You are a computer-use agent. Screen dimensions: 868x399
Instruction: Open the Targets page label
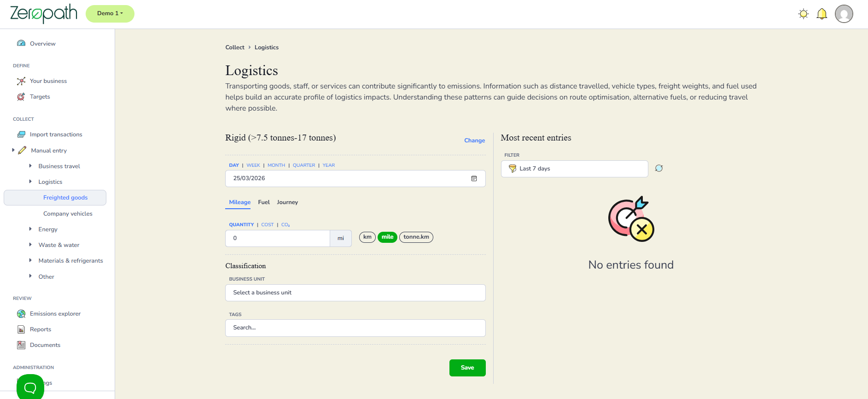click(x=40, y=97)
